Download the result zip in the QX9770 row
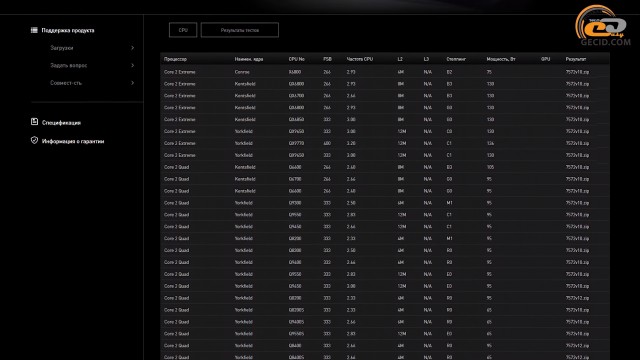The image size is (640, 360). click(x=577, y=143)
